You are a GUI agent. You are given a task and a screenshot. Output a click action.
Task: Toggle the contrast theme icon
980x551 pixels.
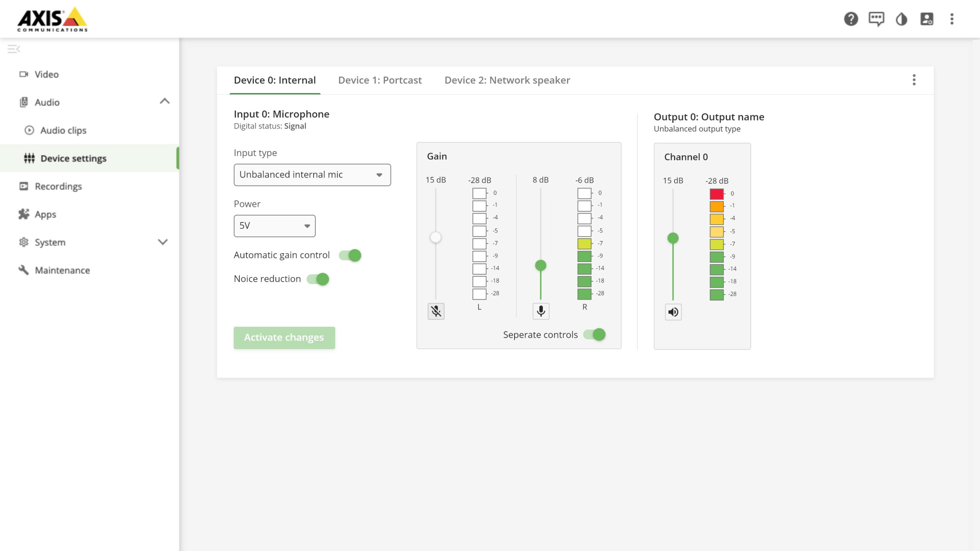pyautogui.click(x=901, y=19)
